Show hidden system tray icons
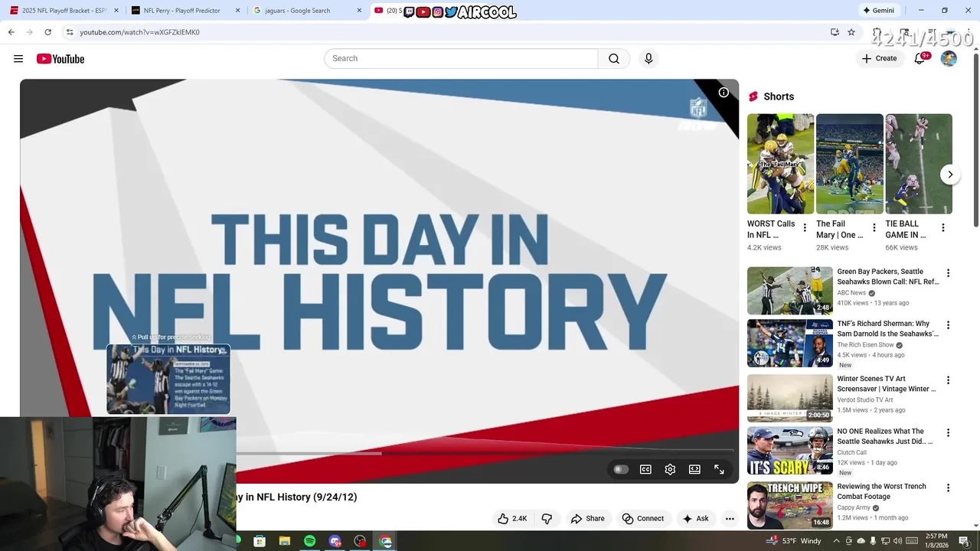The width and height of the screenshot is (980, 551). point(836,541)
